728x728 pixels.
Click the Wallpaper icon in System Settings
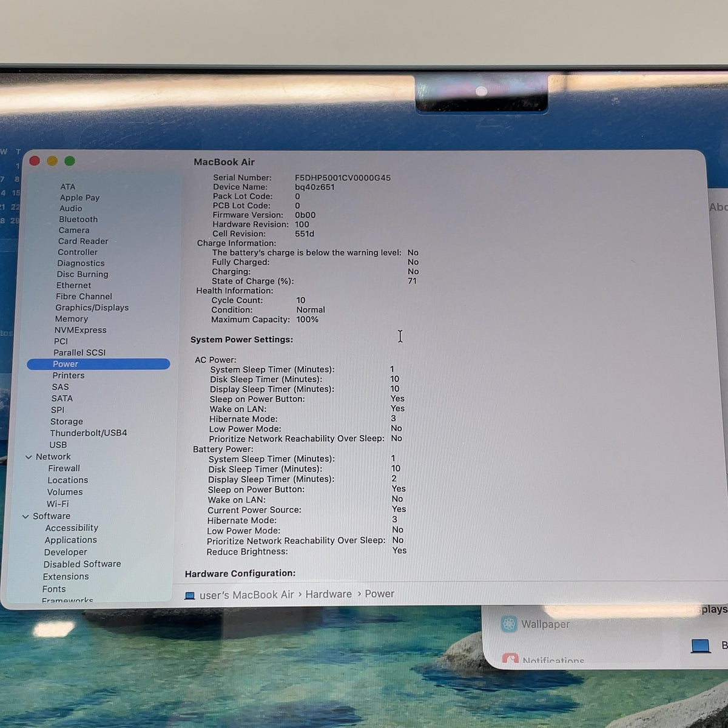click(x=509, y=624)
